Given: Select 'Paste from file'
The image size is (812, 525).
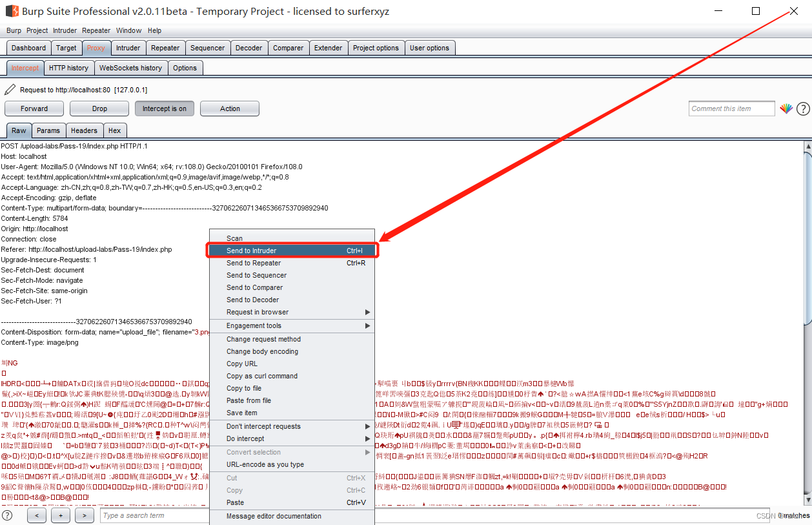Looking at the screenshot, I should 292,400.
